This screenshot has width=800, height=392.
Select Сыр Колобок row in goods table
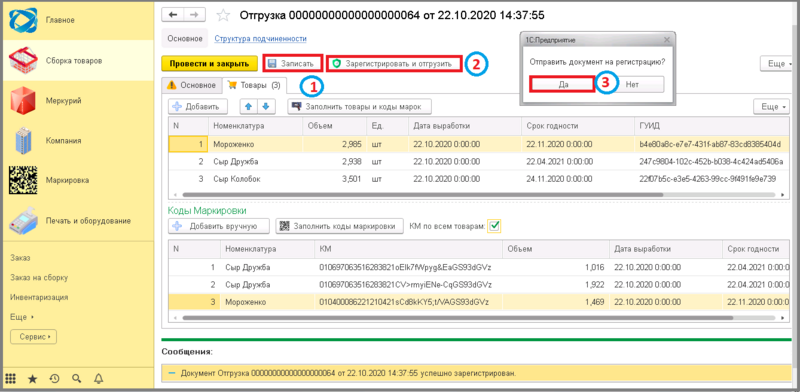point(480,178)
